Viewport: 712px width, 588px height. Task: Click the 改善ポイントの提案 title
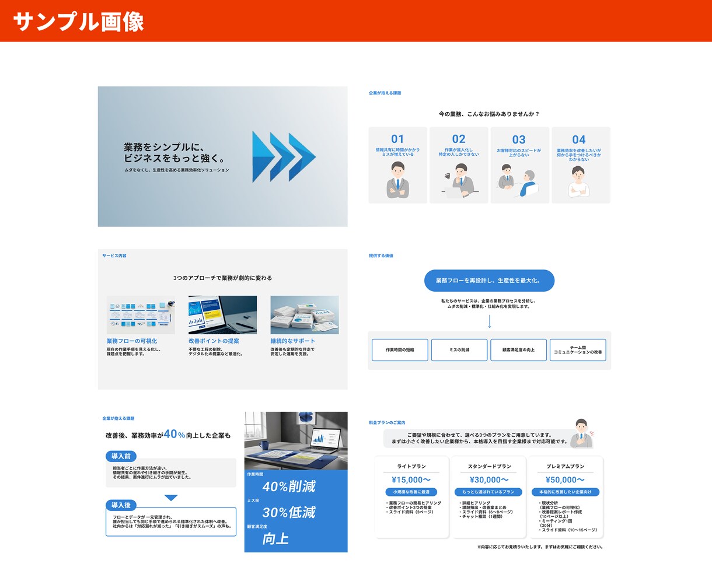[x=214, y=341]
